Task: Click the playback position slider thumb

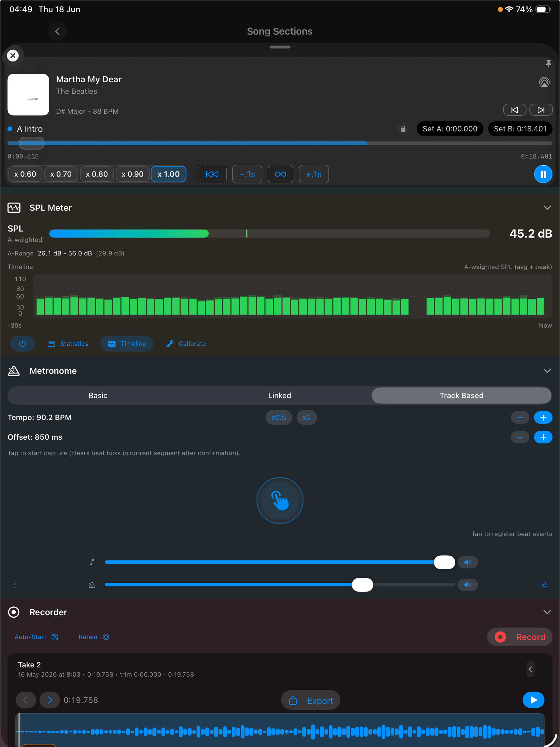Action: (x=32, y=143)
